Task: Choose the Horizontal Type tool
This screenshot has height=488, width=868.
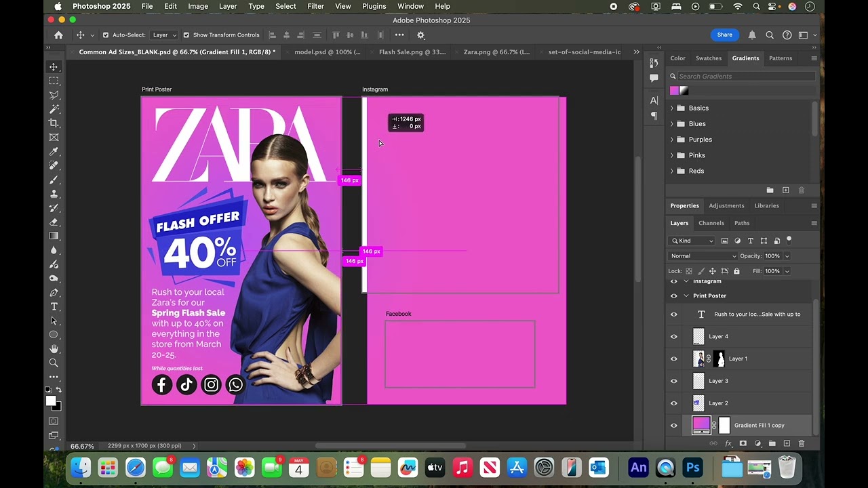Action: (54, 306)
